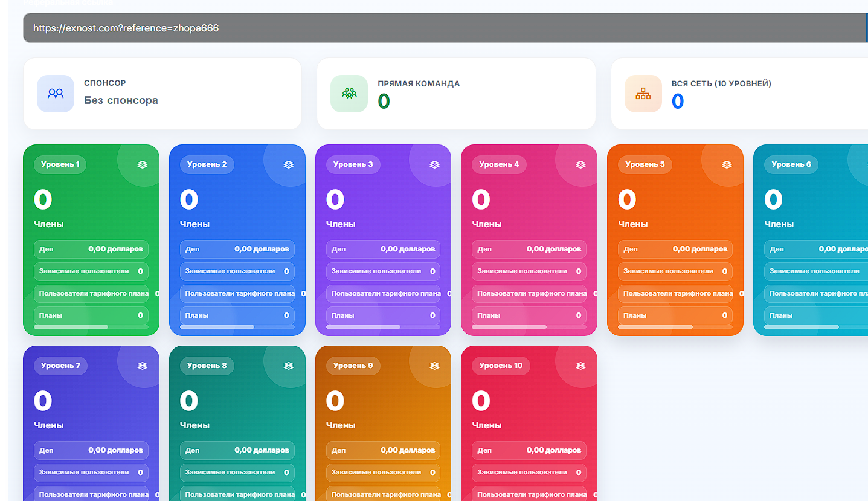Click "Зависимые пользователи" row in Уровень 10 card
Screen dimensions: 868x501
tap(529, 473)
